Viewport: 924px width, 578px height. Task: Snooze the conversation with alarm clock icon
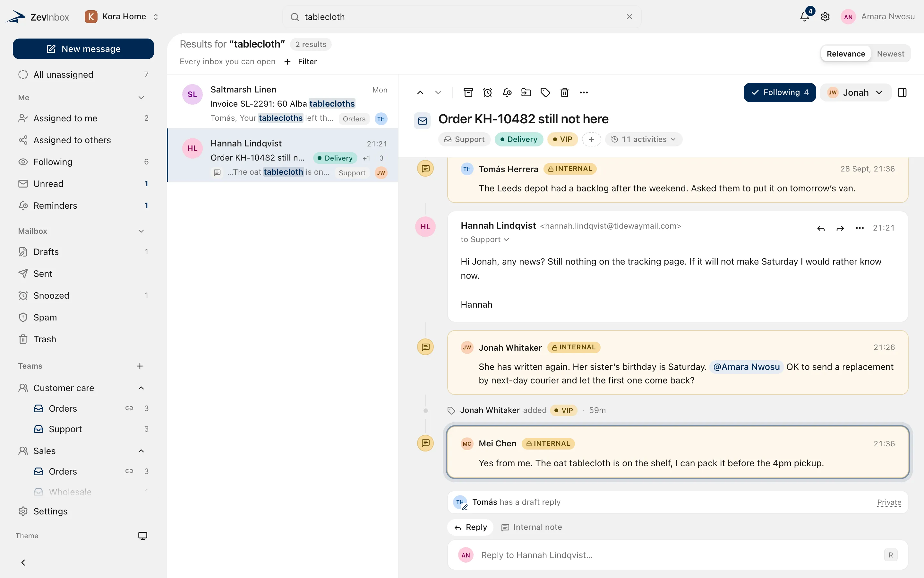click(488, 92)
